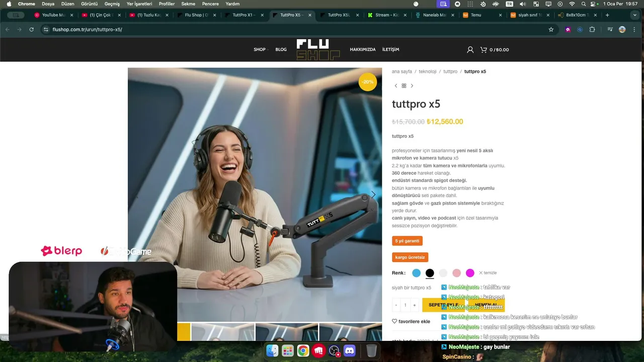Screen dimensions: 644x362
Task: Go to ana sayfa breadcrumb
Action: point(402,71)
